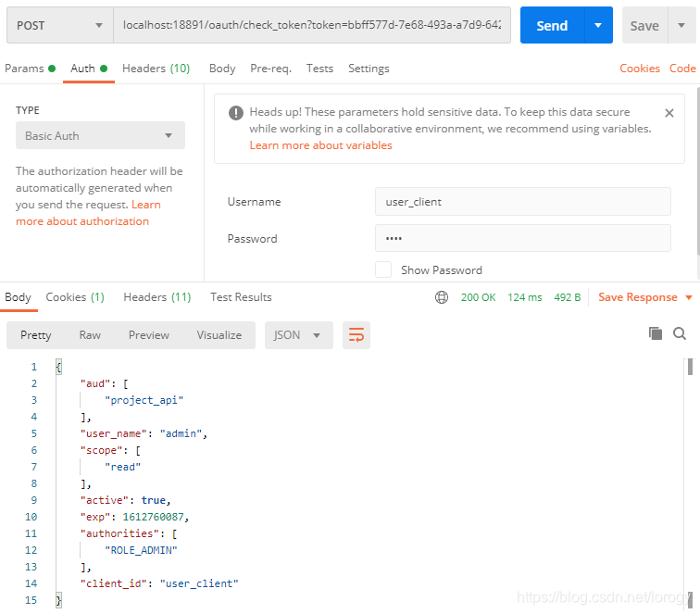Select the Raw view

point(90,335)
